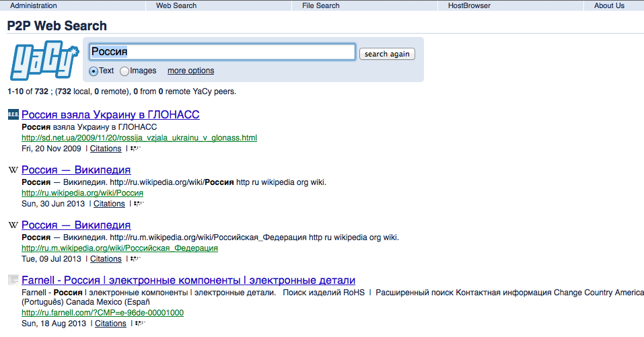644x337 pixels.
Task: Click Wikipedia favicon of ru.m.wikipedia.org result
Action: (13, 225)
